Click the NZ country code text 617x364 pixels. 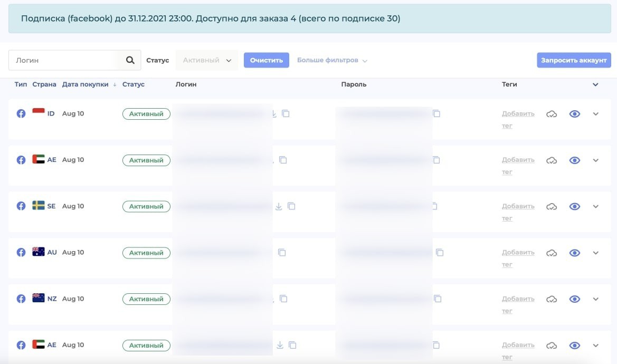(x=52, y=299)
